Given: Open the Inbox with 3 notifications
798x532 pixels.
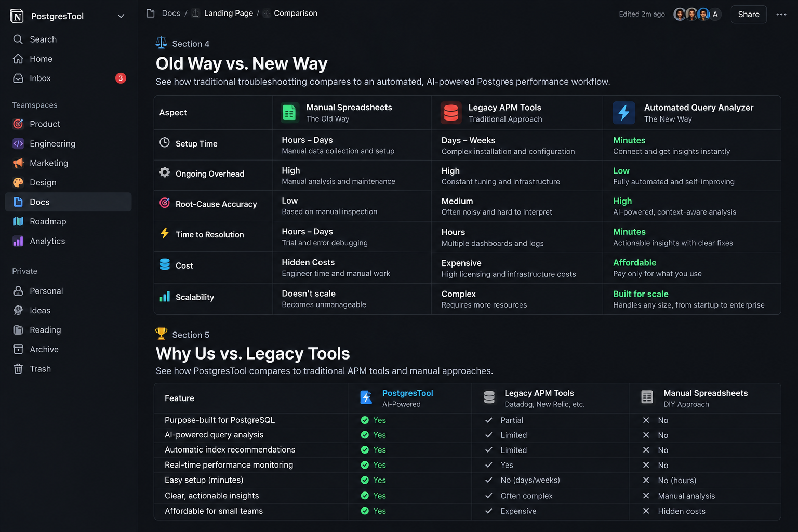Looking at the screenshot, I should (x=68, y=78).
